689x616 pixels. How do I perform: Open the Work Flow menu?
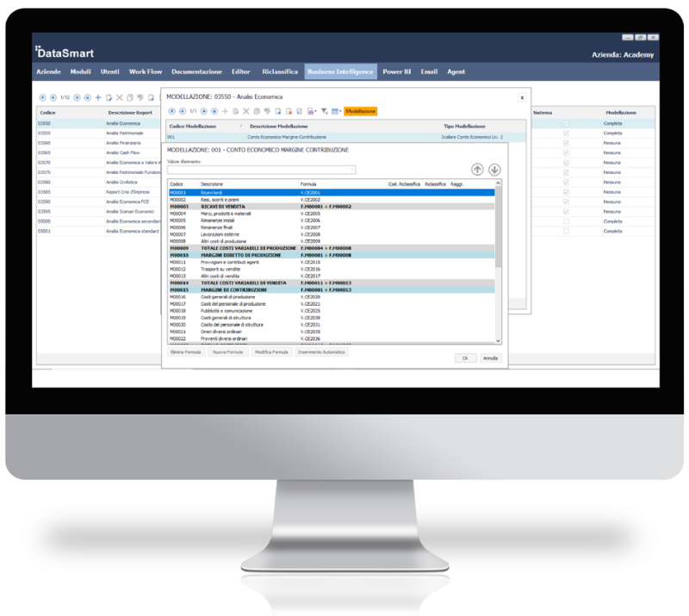[146, 72]
